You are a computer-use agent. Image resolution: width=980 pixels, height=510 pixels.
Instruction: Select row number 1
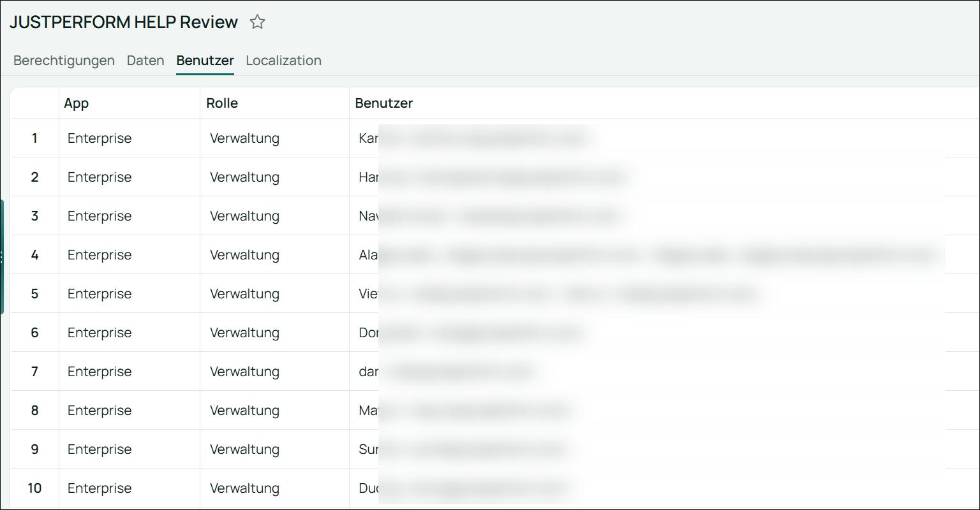click(x=34, y=138)
